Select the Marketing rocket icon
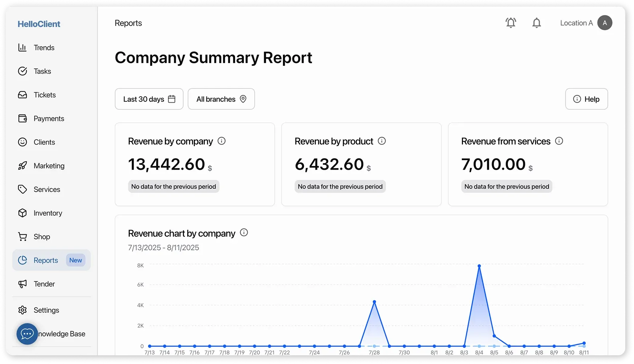This screenshot has width=634, height=364. 22,166
